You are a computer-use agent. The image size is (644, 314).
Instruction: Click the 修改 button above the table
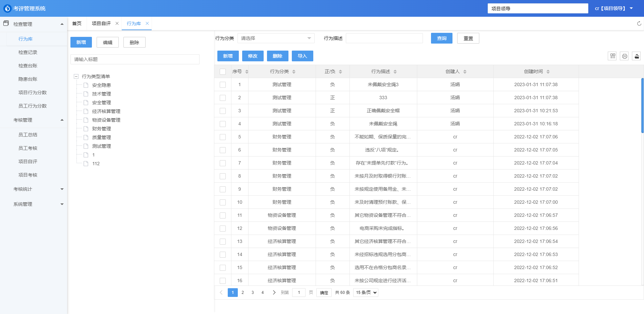[x=253, y=56]
